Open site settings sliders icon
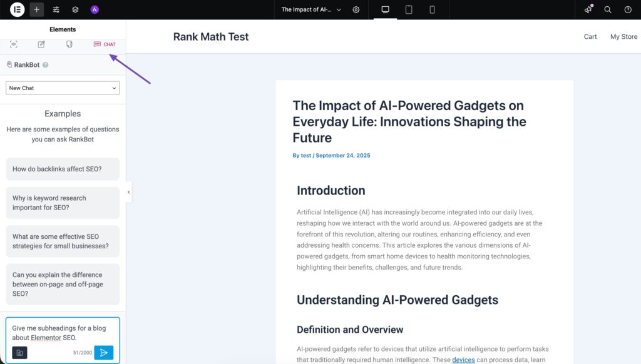This screenshot has height=364, width=641. tap(56, 9)
